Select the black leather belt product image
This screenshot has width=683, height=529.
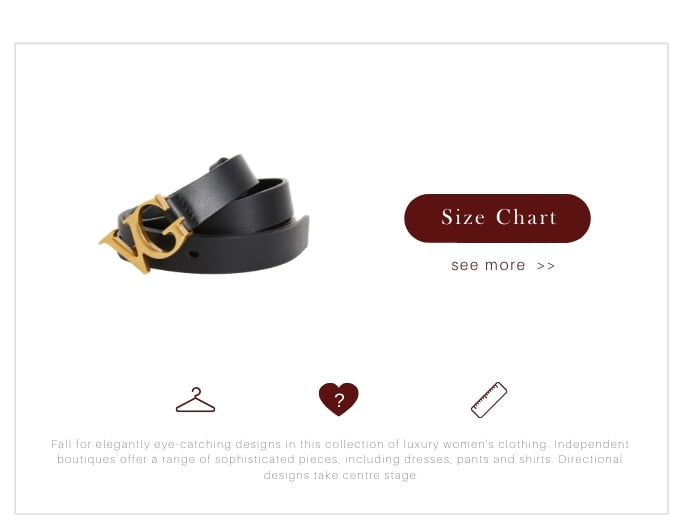click(204, 214)
